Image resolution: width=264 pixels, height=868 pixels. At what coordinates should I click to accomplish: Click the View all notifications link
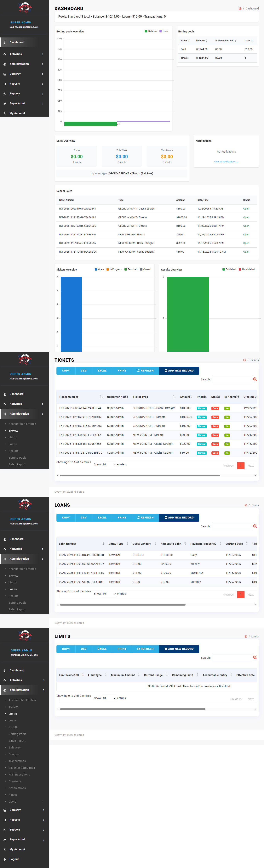(x=226, y=162)
